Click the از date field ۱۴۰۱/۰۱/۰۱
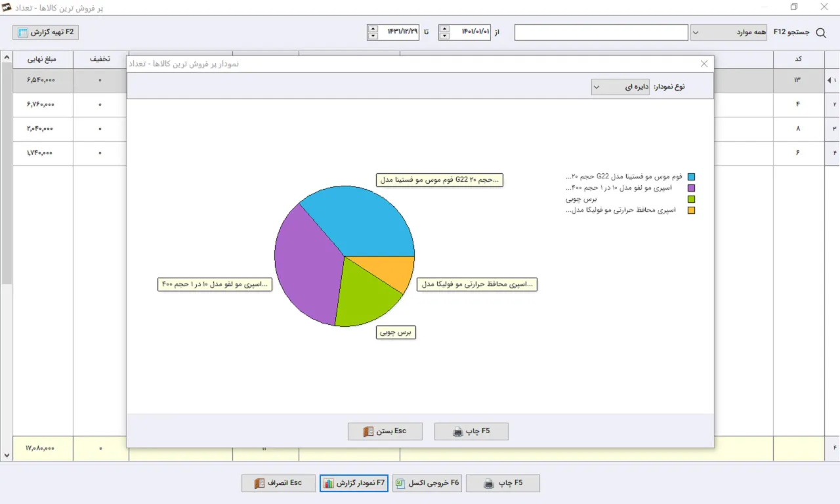Image resolution: width=840 pixels, height=504 pixels. click(x=471, y=32)
